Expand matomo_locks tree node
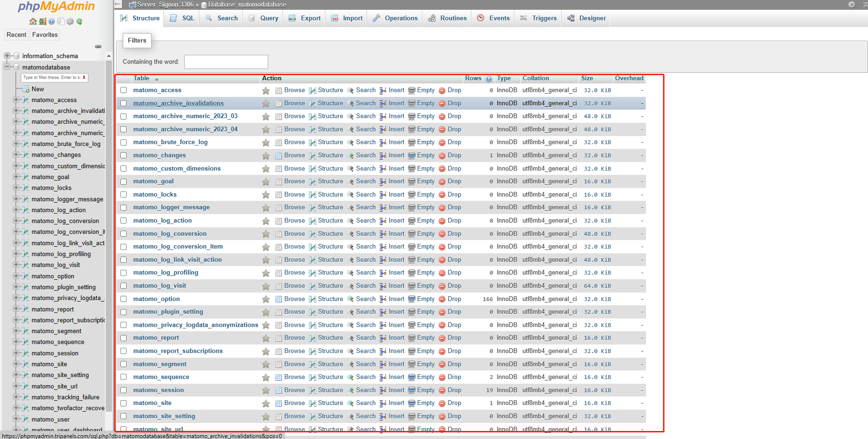Viewport: 868px width, 439px height. point(16,188)
